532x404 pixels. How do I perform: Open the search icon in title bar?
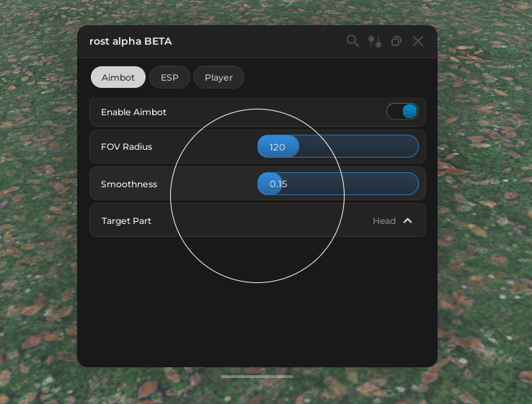(353, 41)
